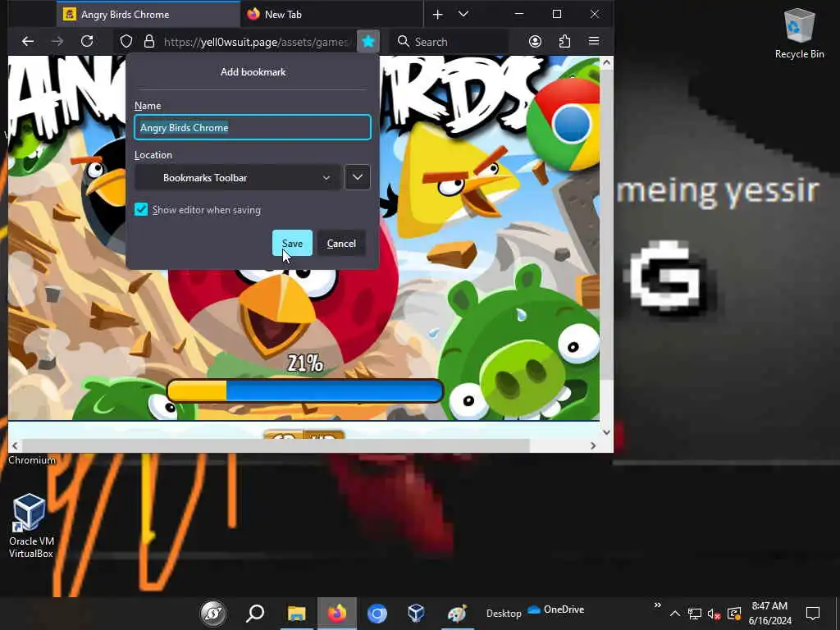Click the scroll right arrow of page
The width and height of the screenshot is (840, 630).
point(593,445)
